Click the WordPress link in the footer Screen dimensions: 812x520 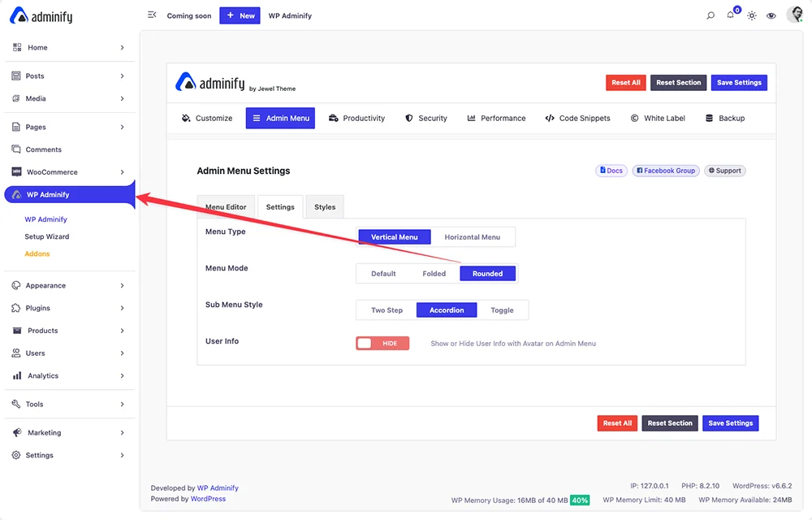click(208, 499)
